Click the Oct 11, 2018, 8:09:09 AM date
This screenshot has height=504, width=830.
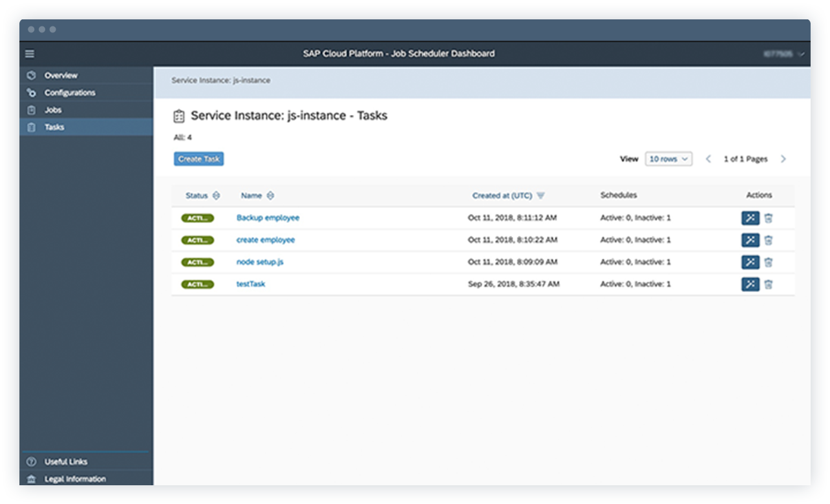click(x=512, y=262)
